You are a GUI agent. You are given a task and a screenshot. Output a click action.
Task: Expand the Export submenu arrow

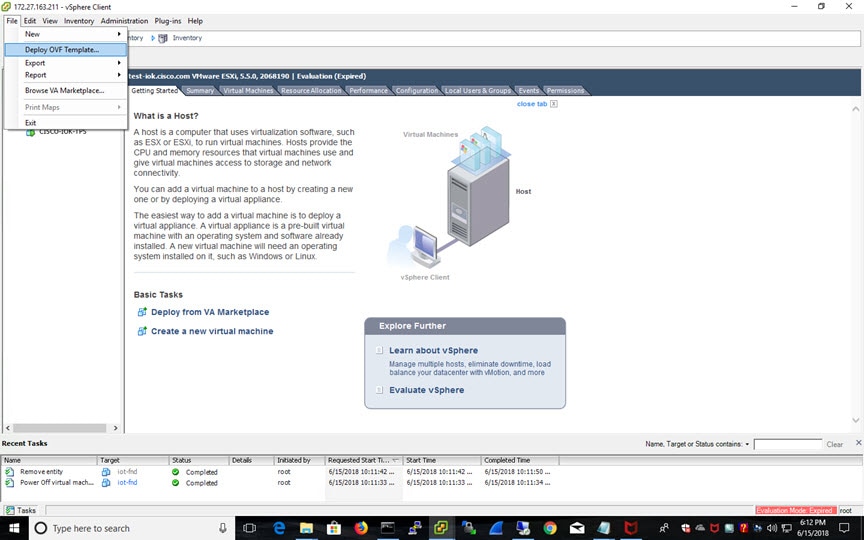click(x=119, y=63)
